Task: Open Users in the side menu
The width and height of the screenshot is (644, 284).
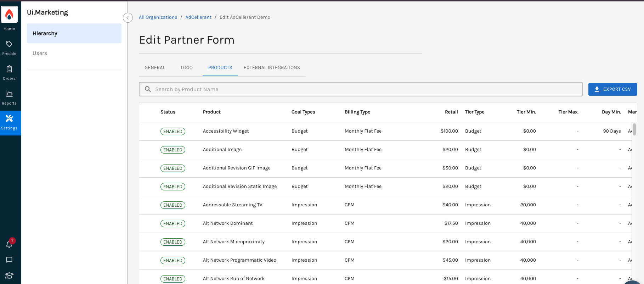Action: pos(40,53)
